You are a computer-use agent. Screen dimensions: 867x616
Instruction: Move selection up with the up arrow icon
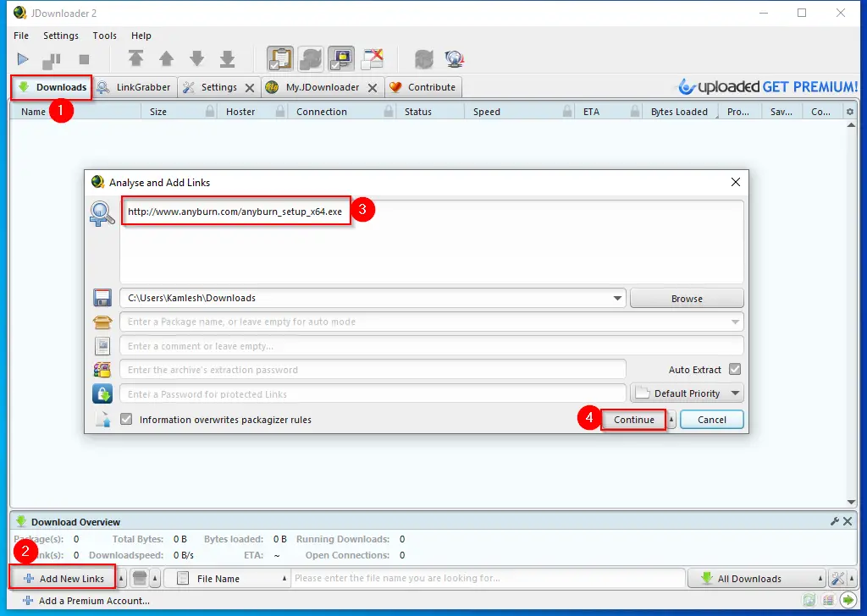pyautogui.click(x=167, y=58)
